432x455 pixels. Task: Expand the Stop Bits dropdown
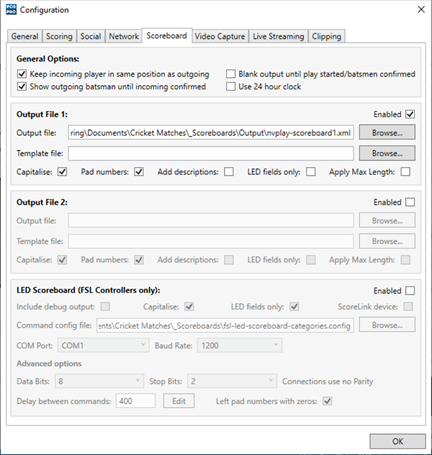tap(232, 381)
